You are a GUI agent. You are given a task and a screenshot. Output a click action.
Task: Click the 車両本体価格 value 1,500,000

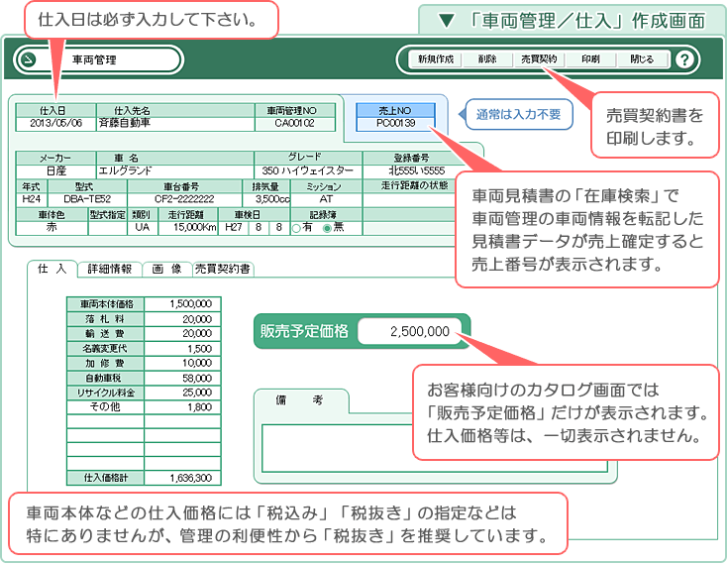pos(182,304)
